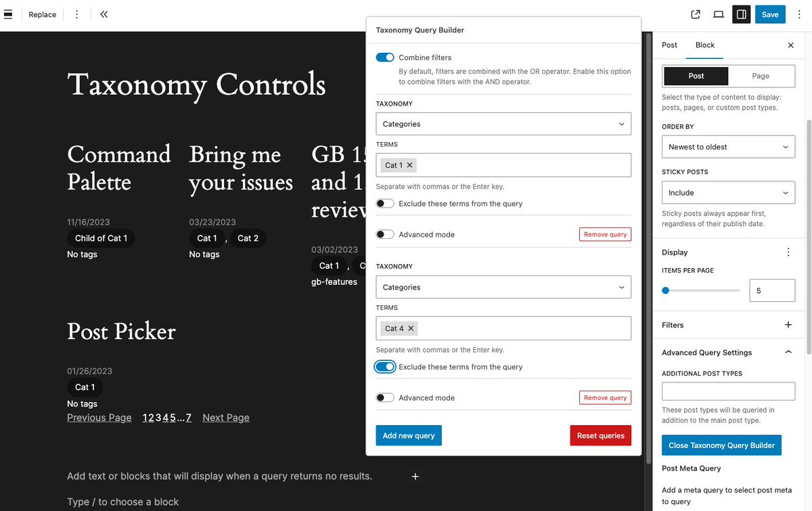Image resolution: width=812 pixels, height=511 pixels.
Task: Open second Taxonomy Categories dropdown
Action: (503, 287)
